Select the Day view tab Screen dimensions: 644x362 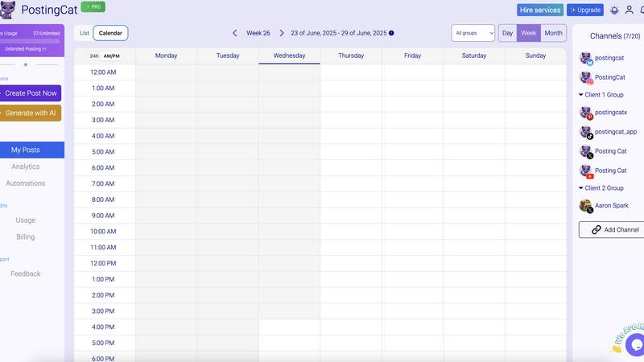click(508, 33)
